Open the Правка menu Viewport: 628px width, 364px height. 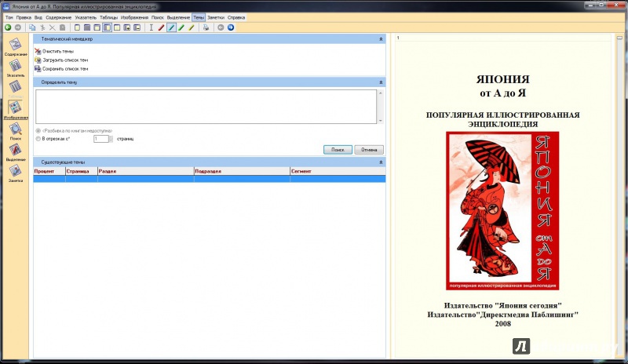[x=24, y=17]
